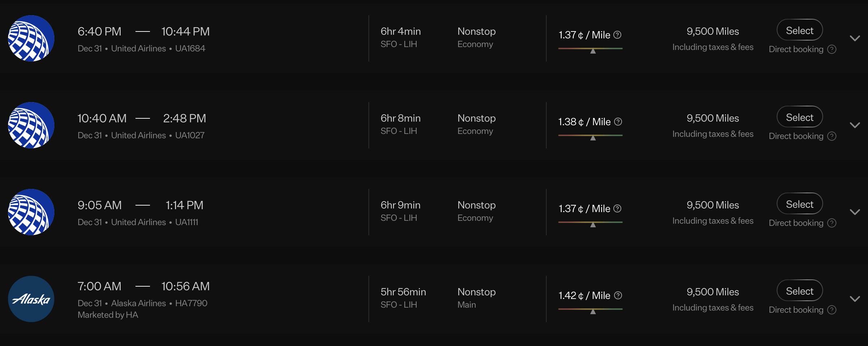Click the United Airlines logo on flight UA1684

tap(31, 38)
